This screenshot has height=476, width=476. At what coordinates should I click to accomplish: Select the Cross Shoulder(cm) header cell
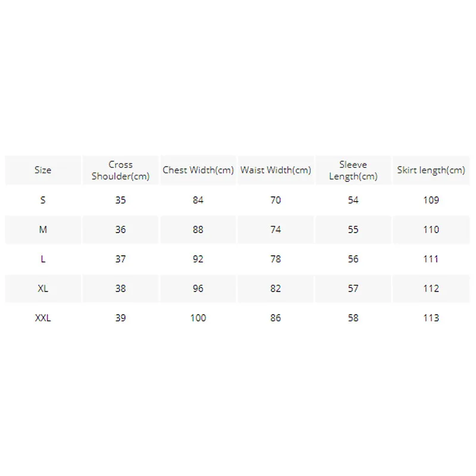tap(121, 170)
